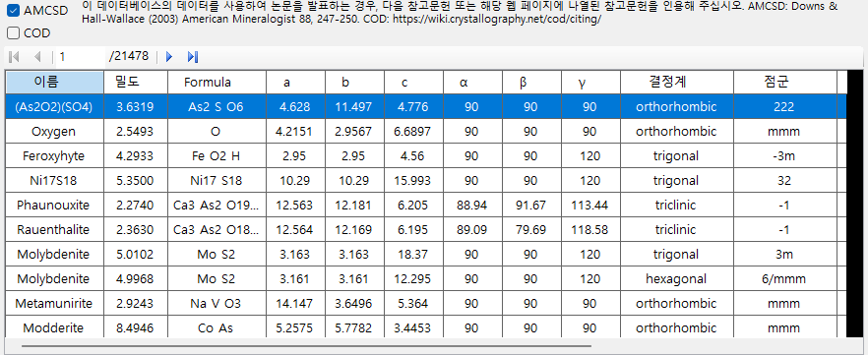Select the Feroxyhyte row

point(426,156)
